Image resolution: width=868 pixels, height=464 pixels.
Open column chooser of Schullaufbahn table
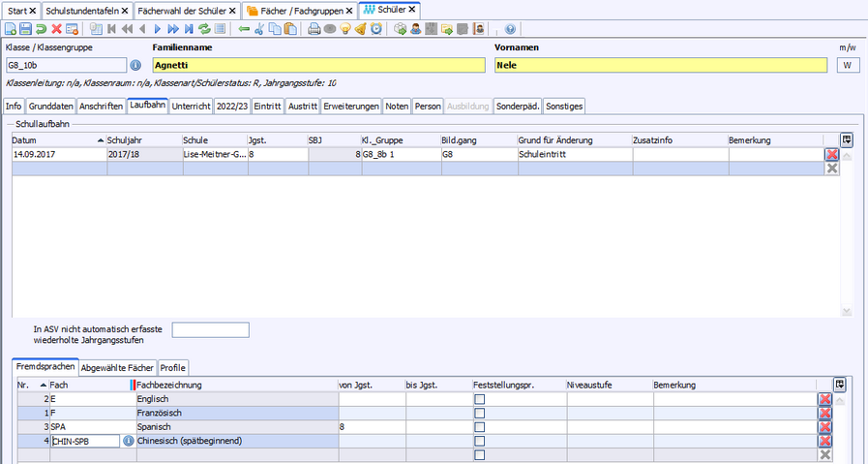coord(847,139)
